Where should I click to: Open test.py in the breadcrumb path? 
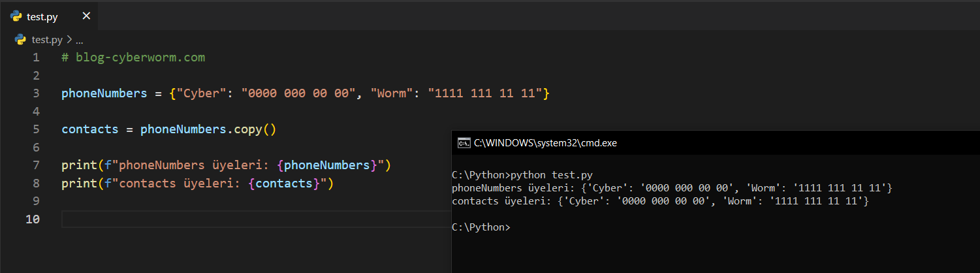coord(47,39)
